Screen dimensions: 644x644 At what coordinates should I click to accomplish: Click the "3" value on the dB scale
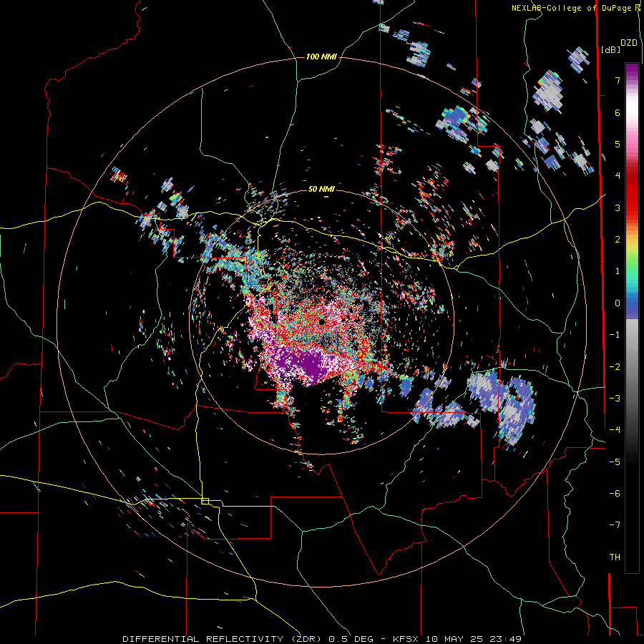pyautogui.click(x=618, y=208)
